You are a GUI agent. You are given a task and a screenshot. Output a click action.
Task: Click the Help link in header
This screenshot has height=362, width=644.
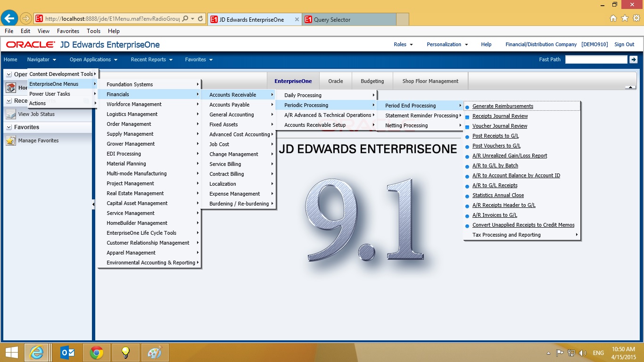point(486,44)
